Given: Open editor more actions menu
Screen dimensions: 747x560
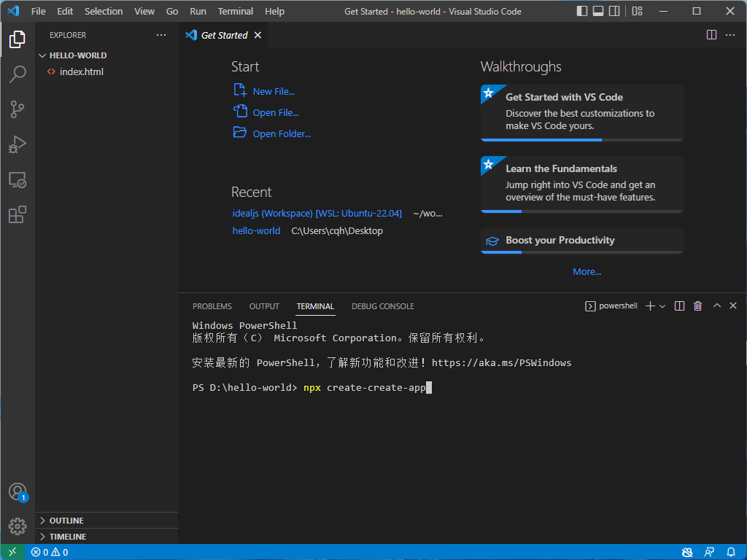Looking at the screenshot, I should [729, 35].
